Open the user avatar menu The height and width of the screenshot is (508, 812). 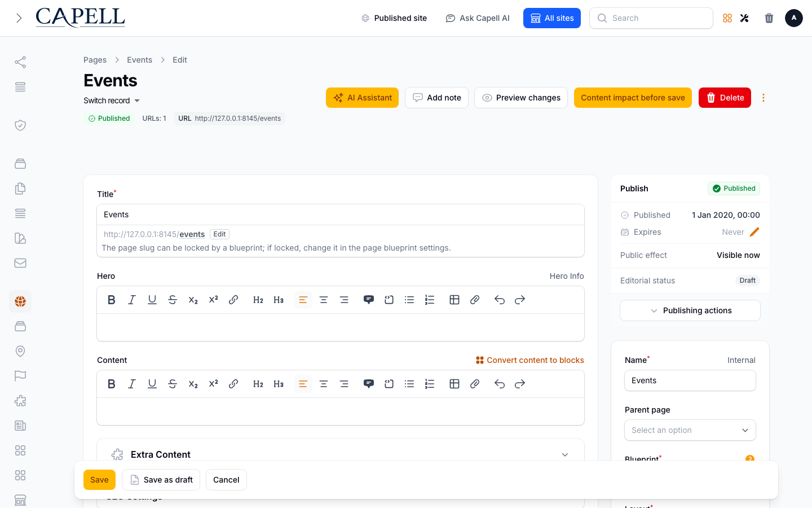pos(794,18)
